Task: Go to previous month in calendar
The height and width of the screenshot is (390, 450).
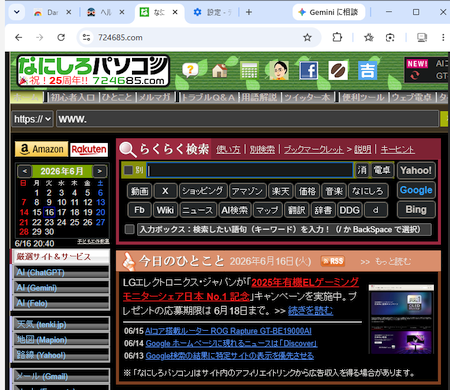Action: click(x=25, y=171)
